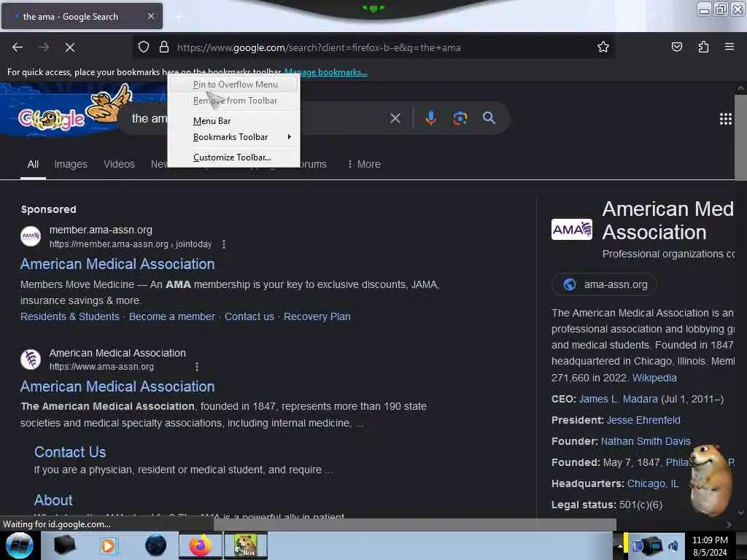This screenshot has width=747, height=560.
Task: Open the Extensions puzzle icon
Action: click(703, 47)
